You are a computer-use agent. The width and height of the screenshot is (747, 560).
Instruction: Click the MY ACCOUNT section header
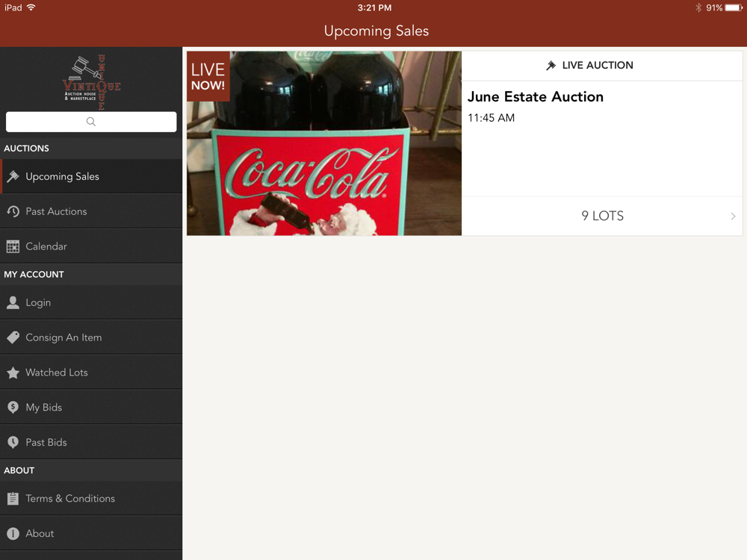click(91, 274)
